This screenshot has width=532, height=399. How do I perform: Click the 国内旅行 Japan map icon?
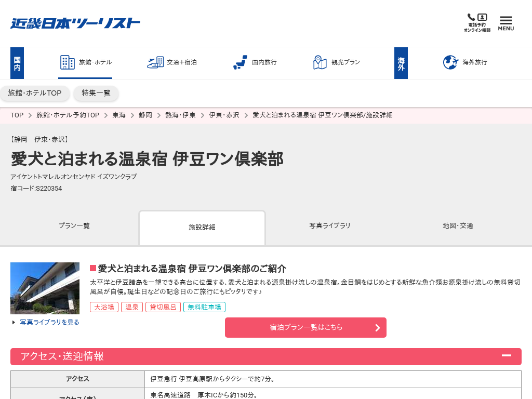[240, 62]
